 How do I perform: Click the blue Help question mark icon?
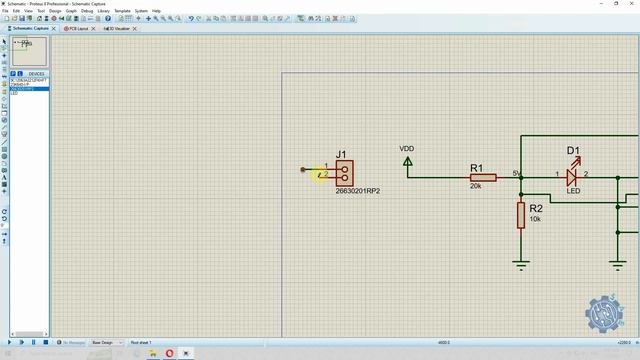108,19
